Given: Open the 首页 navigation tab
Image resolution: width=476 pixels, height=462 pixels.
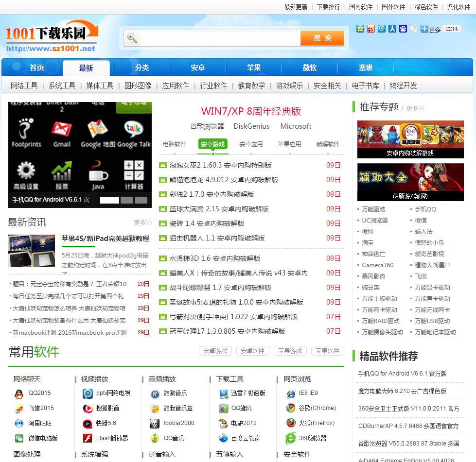Looking at the screenshot, I should tap(37, 68).
